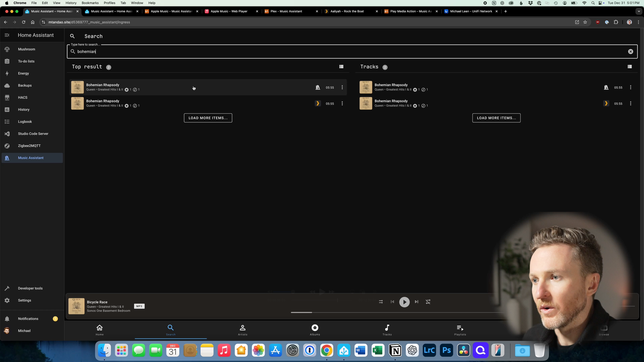This screenshot has height=362, width=644.
Task: Collapse the Home Assistant sidebar
Action: 7,35
